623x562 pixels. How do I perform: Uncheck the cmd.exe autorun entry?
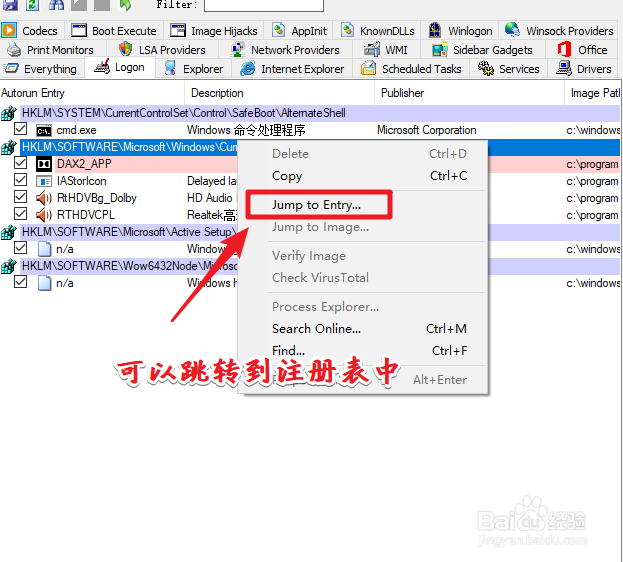(20, 129)
